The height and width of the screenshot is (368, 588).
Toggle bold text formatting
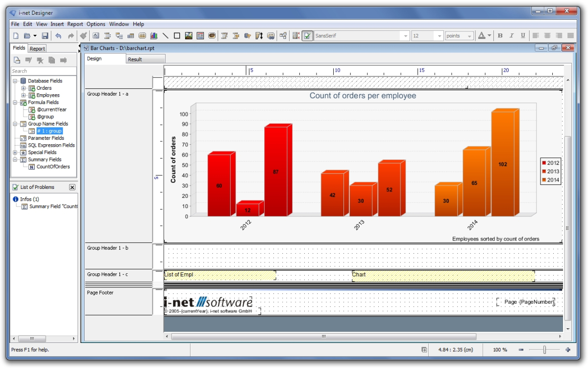pyautogui.click(x=500, y=35)
